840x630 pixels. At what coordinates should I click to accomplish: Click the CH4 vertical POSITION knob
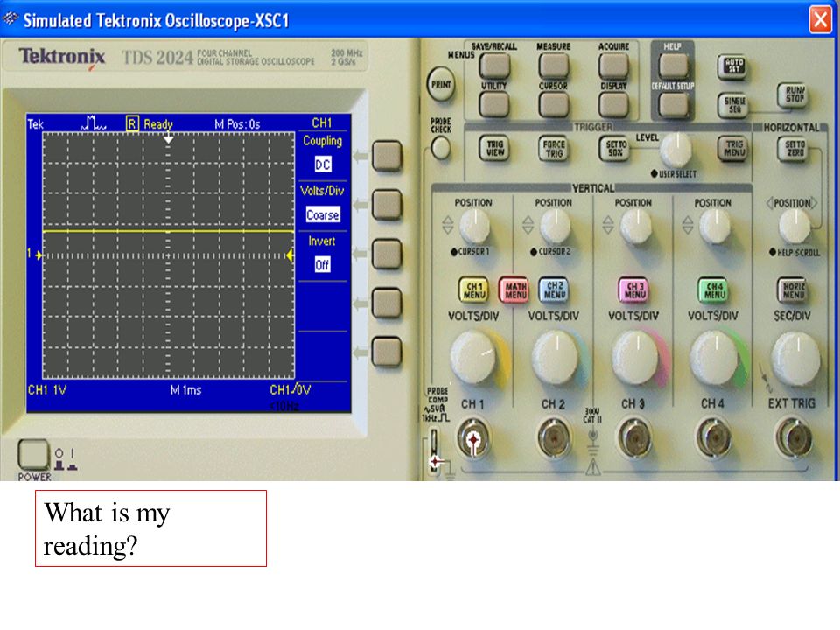point(715,226)
